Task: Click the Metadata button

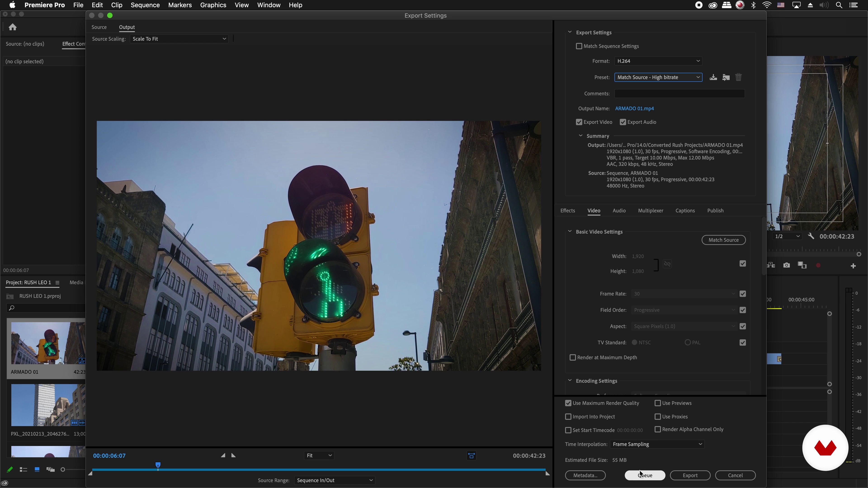Action: tap(585, 475)
